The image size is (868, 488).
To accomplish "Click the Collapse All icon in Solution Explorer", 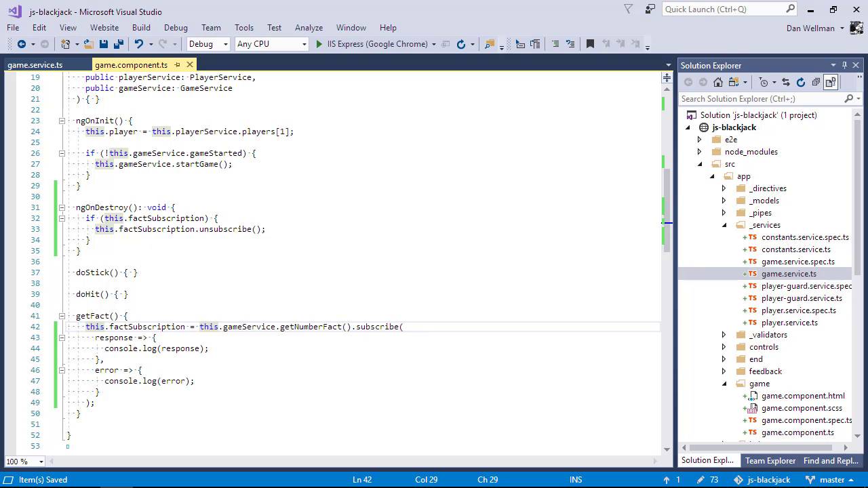I will click(816, 82).
